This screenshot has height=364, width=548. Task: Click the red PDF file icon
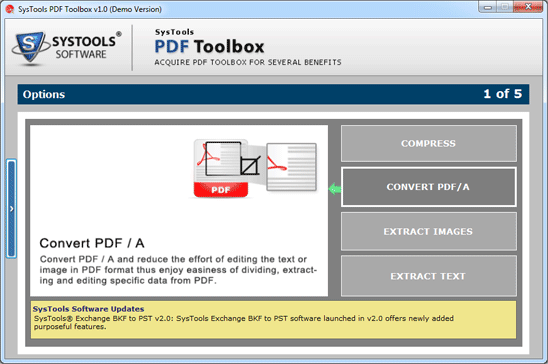click(x=221, y=168)
